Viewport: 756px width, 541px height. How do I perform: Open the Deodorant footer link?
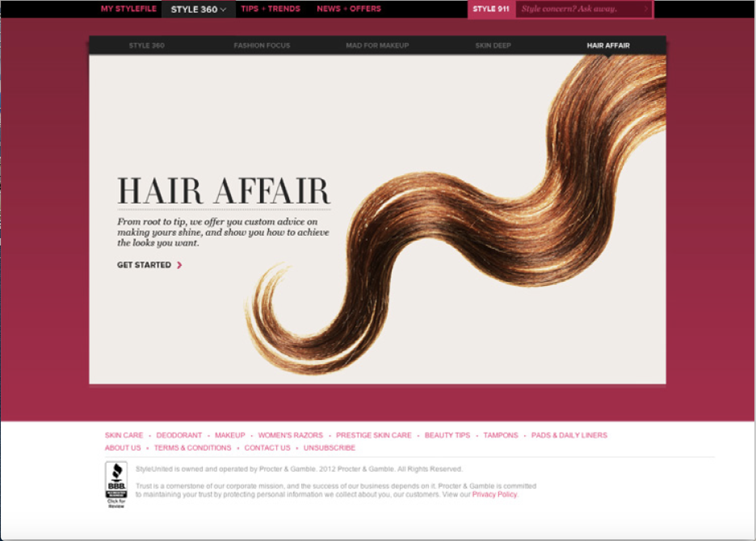tap(179, 435)
